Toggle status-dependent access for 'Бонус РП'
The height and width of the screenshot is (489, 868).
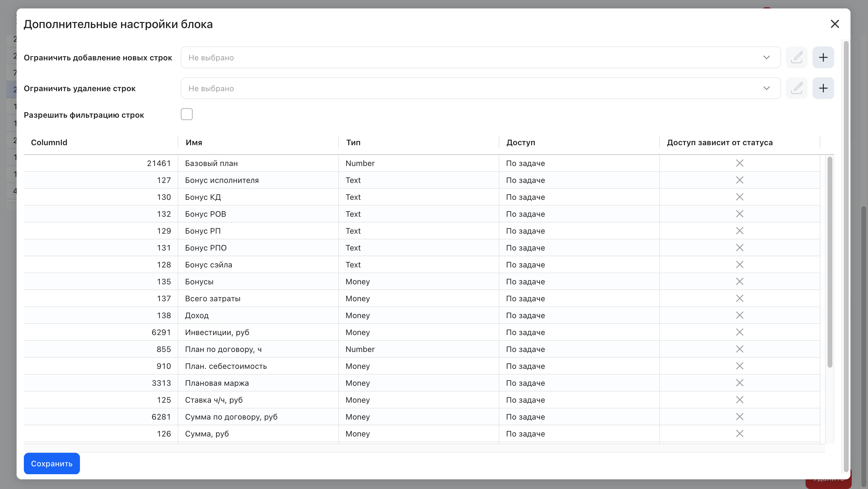tap(739, 231)
